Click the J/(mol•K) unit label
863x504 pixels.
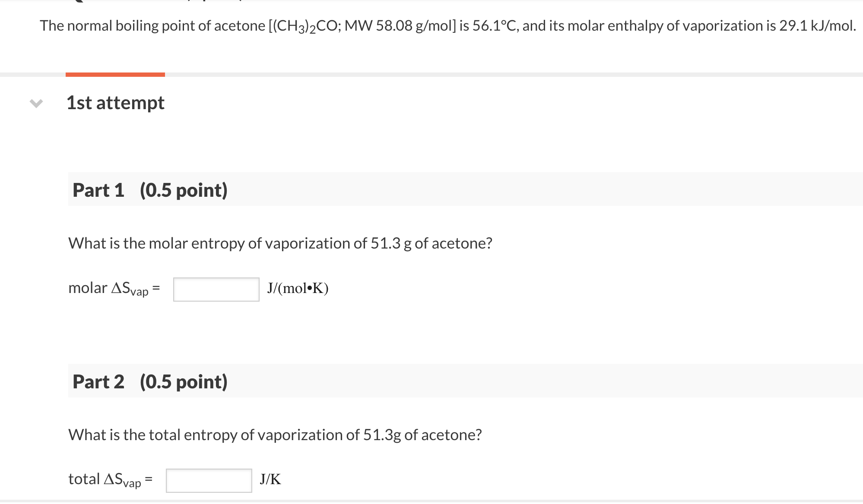click(298, 288)
